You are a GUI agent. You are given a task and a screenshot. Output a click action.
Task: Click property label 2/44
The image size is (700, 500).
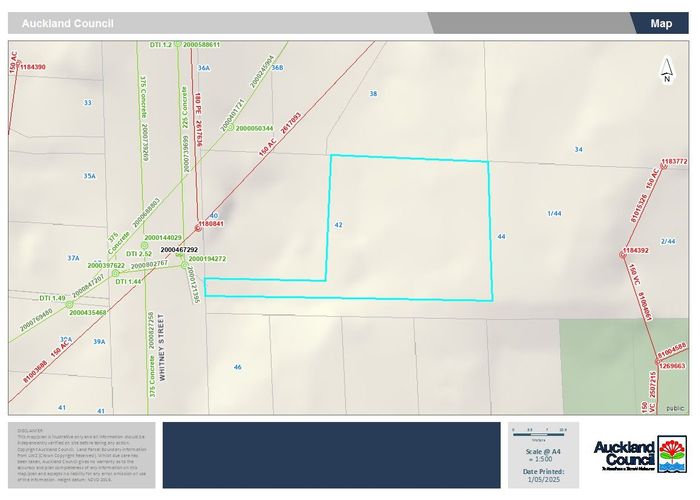(x=668, y=242)
